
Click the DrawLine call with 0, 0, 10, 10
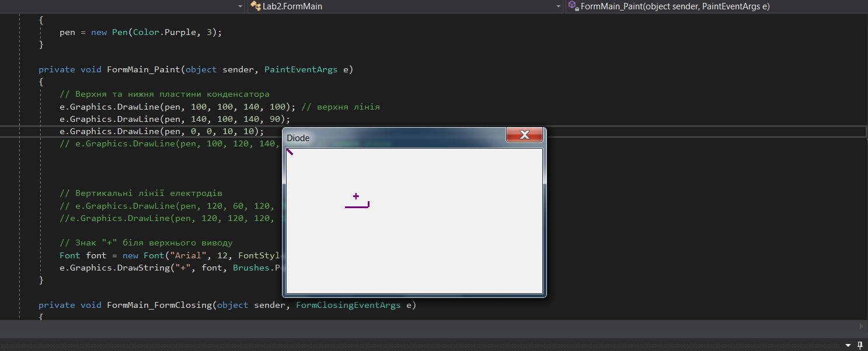coord(162,131)
